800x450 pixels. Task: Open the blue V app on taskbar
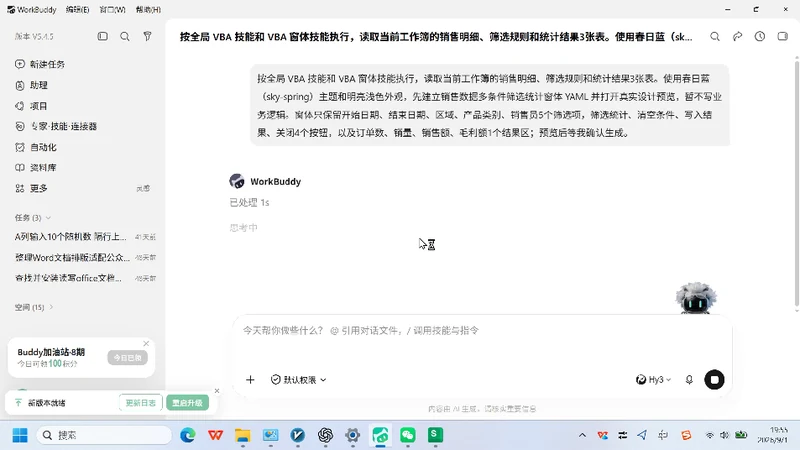coord(298,435)
